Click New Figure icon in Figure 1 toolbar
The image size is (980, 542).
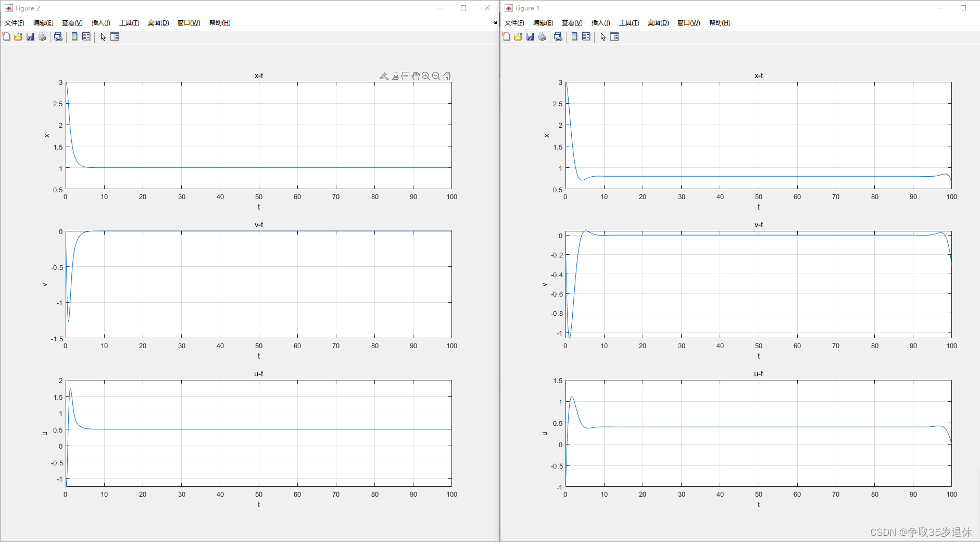point(506,36)
